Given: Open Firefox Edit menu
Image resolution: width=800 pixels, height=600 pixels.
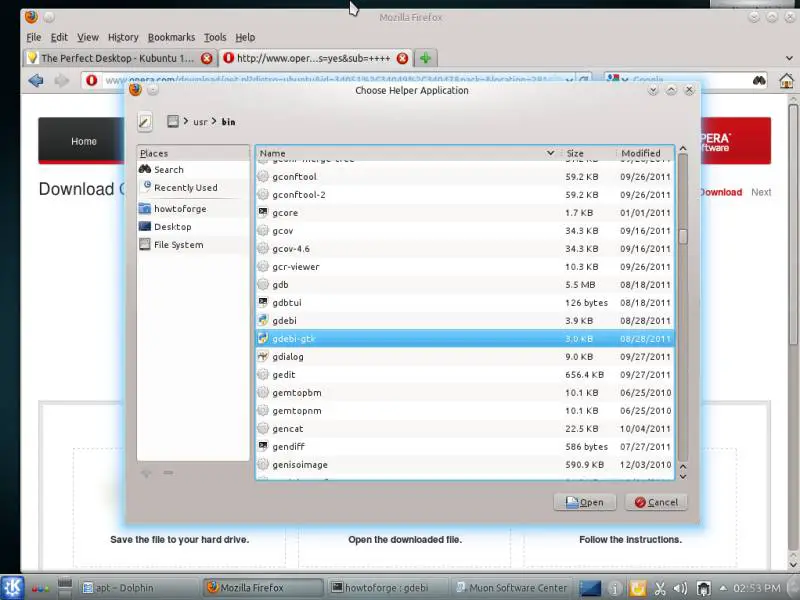Looking at the screenshot, I should (59, 37).
